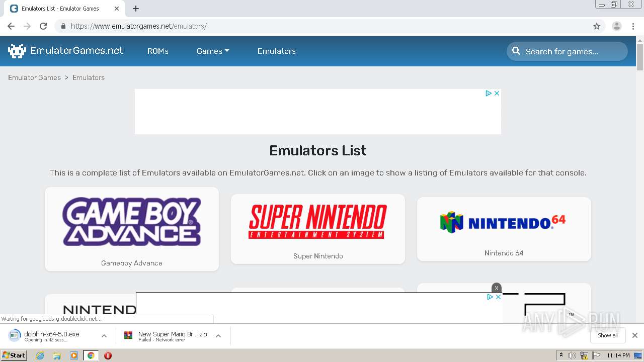Open the volume speaker tray icon
This screenshot has width=644, height=362.
pos(572,355)
